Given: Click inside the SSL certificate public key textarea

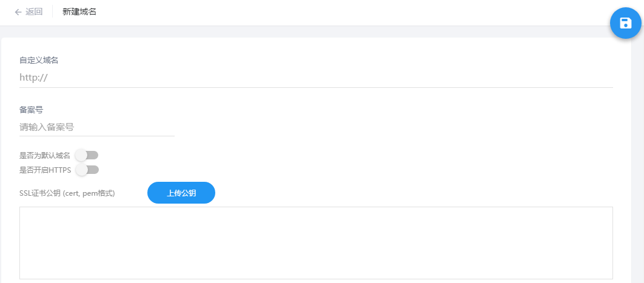Looking at the screenshot, I should 317,243.
